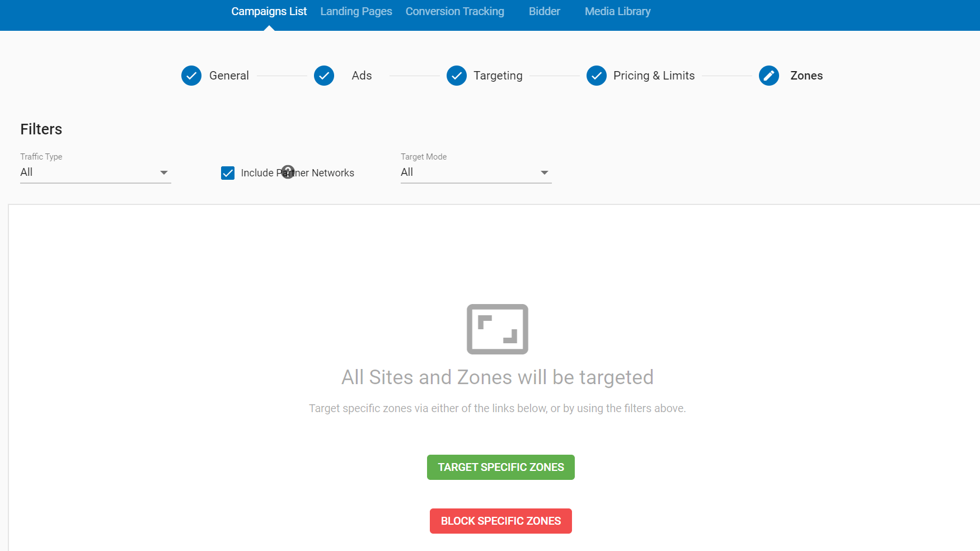Click the Pricing & Limits checkmark icon
This screenshot has height=551, width=980.
(x=597, y=76)
